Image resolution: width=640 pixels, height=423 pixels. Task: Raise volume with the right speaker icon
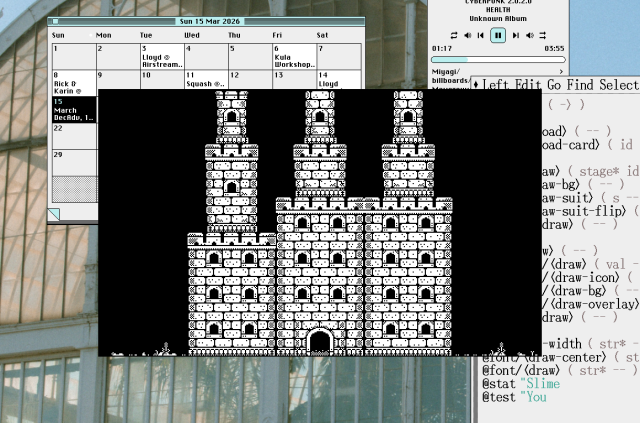(530, 36)
